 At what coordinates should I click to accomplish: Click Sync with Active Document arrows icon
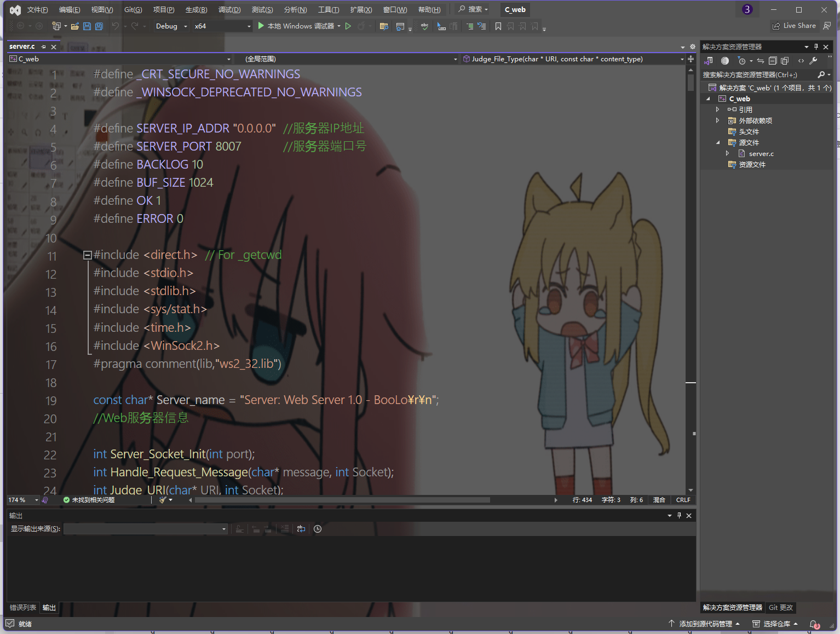point(761,61)
